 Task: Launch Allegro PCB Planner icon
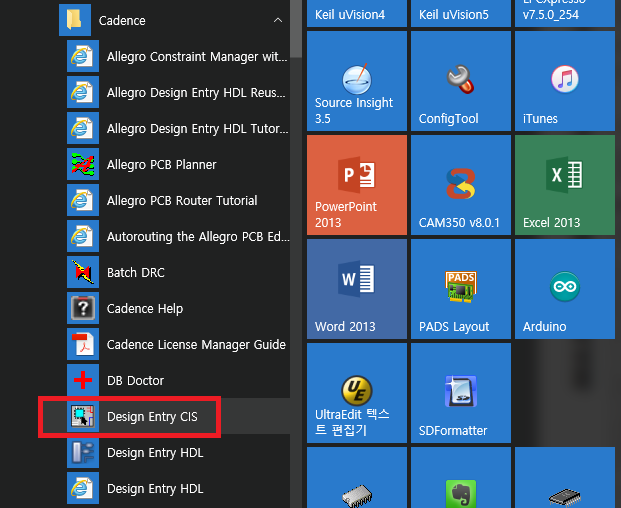click(83, 164)
